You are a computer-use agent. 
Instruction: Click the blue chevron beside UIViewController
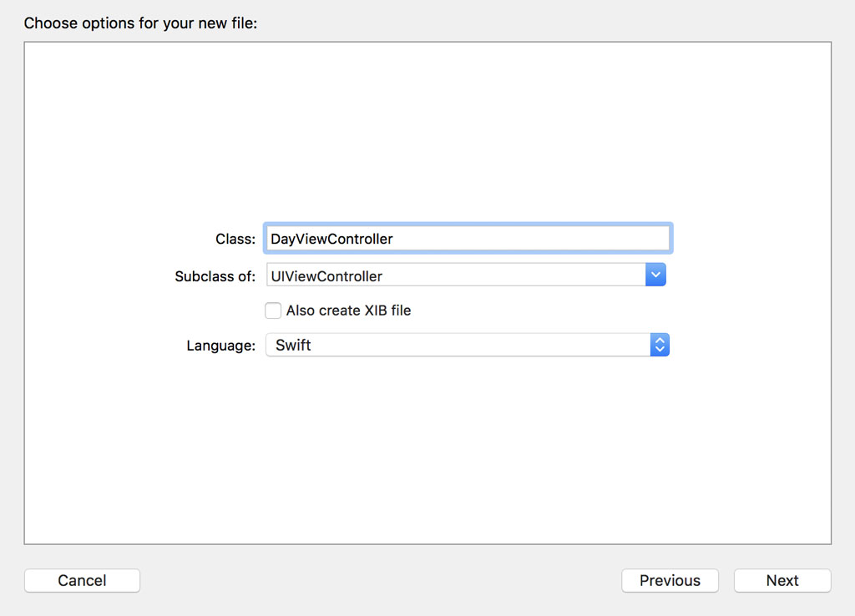657,274
